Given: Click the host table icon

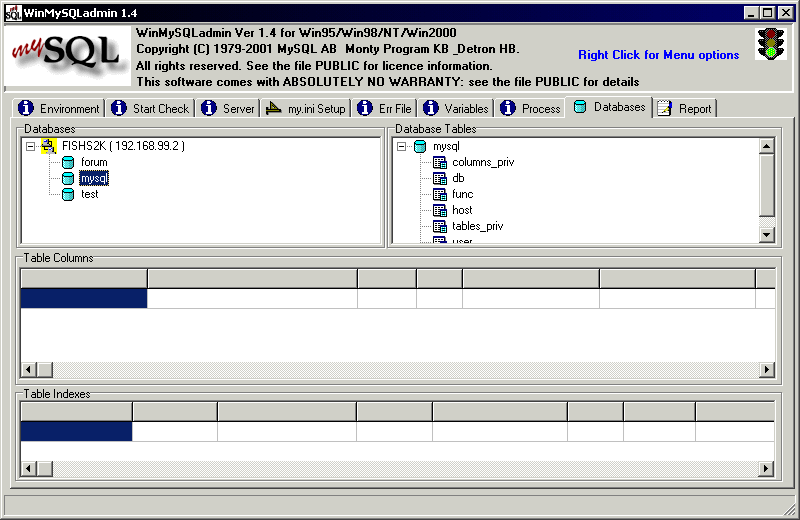Looking at the screenshot, I should pyautogui.click(x=440, y=210).
